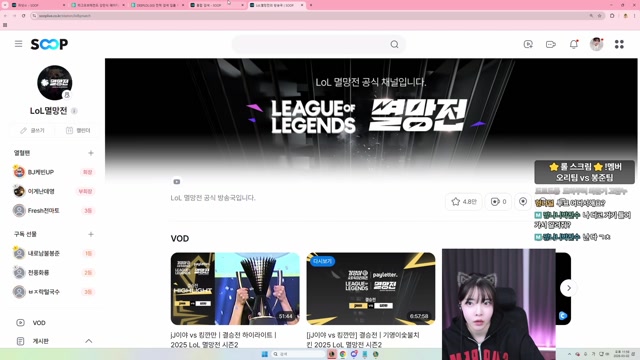Open the broadcast camera icon in the header

[x=551, y=44]
